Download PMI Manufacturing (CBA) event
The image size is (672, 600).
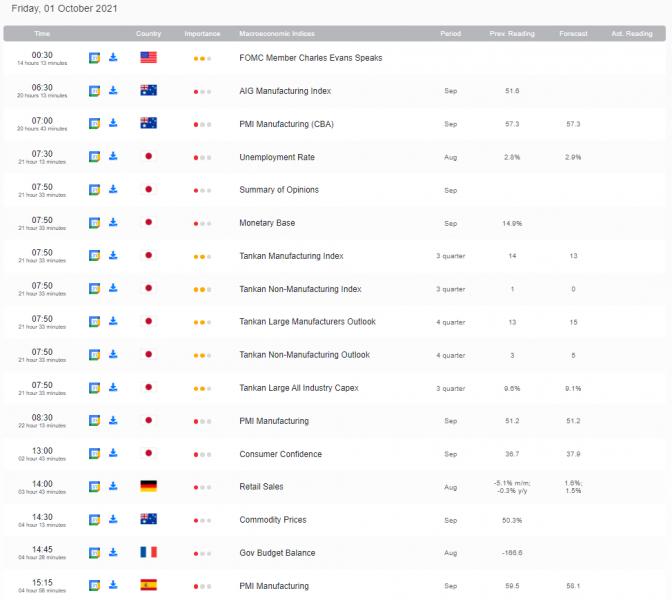pos(113,123)
